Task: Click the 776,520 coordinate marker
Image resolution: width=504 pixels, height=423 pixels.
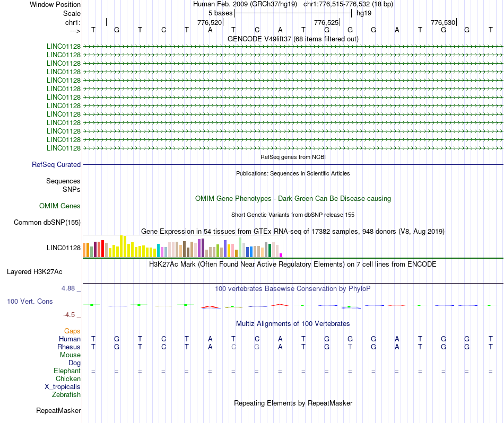Action: (210, 22)
